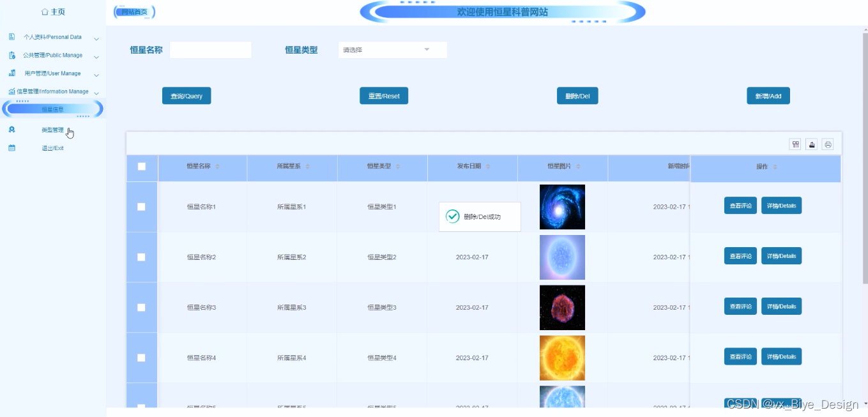Open the blue sphere image of 恒星名称2
Viewport: 868px width, 417px height.
pos(562,257)
